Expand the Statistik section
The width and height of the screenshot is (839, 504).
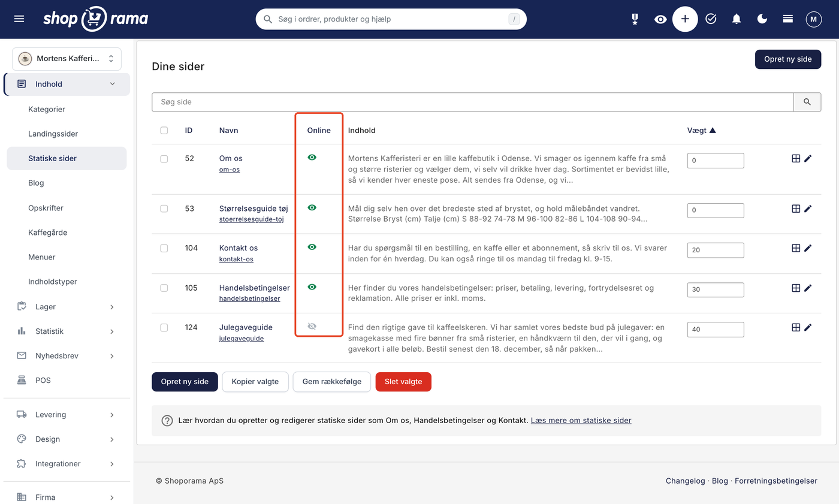tap(67, 331)
